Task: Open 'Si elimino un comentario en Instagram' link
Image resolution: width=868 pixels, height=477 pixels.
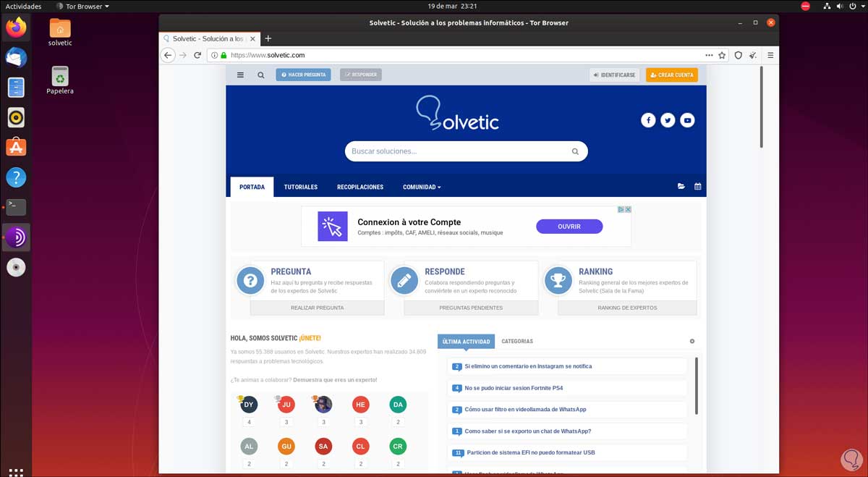Action: tap(528, 366)
